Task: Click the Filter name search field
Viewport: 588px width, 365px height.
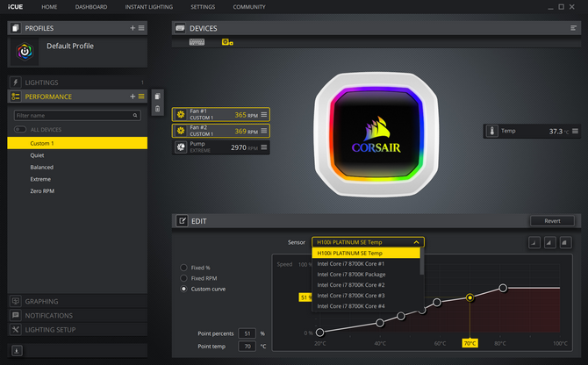Action: (77, 116)
